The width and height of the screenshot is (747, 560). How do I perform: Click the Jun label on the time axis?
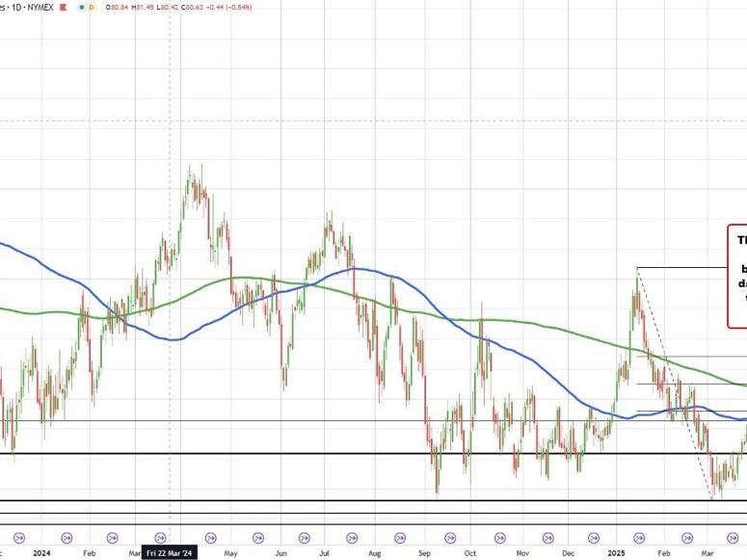(281, 553)
